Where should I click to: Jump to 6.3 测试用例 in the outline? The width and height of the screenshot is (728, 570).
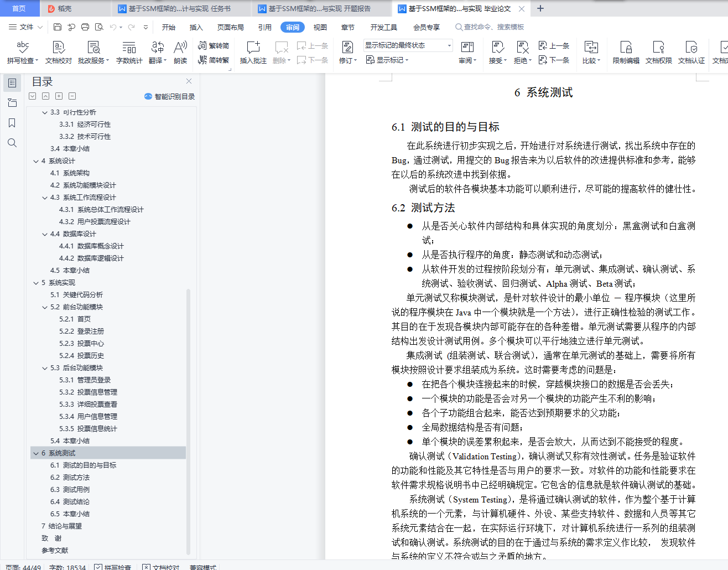(70, 490)
